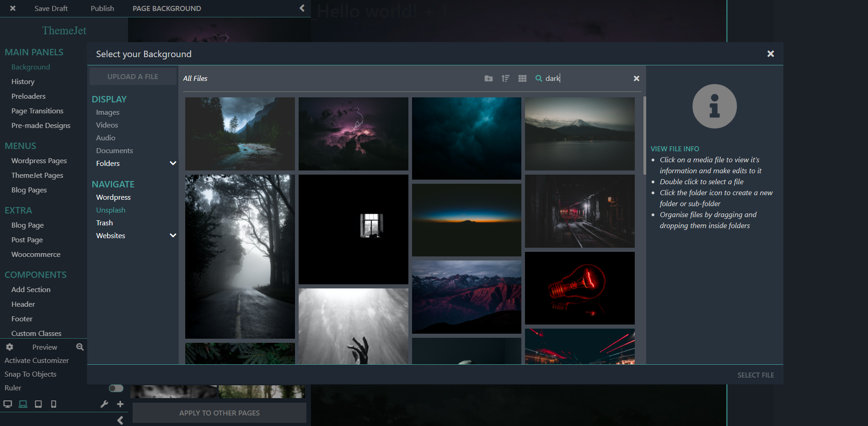Image resolution: width=868 pixels, height=426 pixels.
Task: Switch to grid view layout
Action: point(522,78)
